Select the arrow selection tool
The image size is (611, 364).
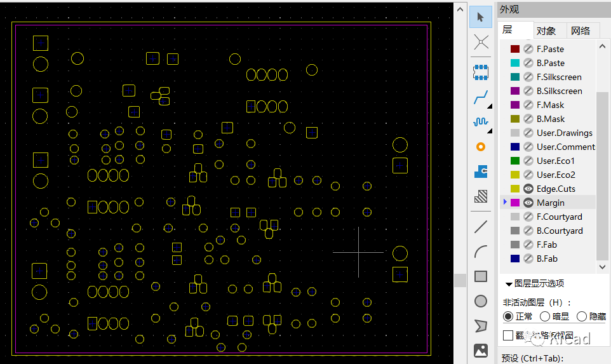[x=480, y=17]
